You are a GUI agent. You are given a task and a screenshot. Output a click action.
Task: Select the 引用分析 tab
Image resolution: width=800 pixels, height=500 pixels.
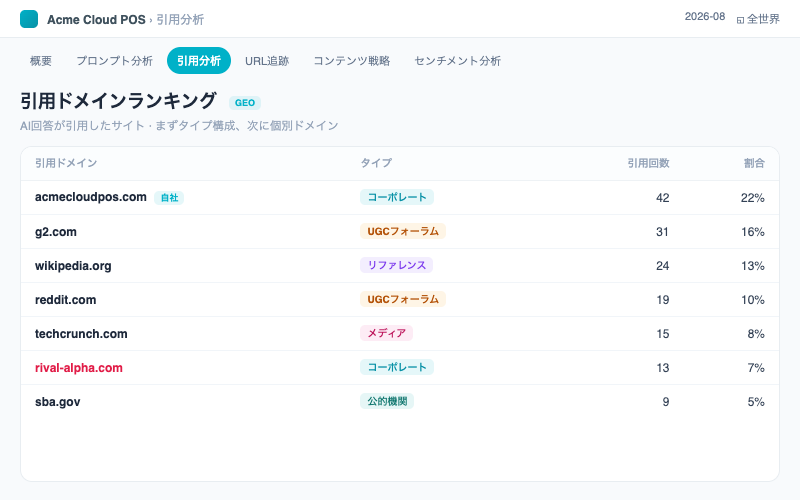[x=199, y=61]
